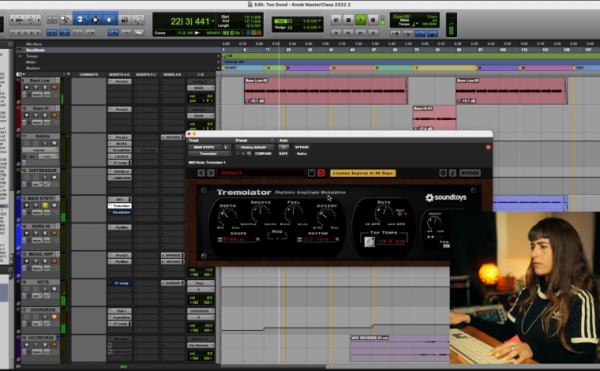Solo the BASSs track

(x=45, y=143)
